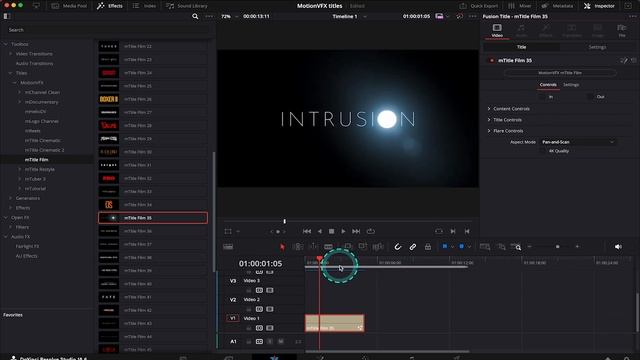The height and width of the screenshot is (360, 640).
Task: Click the Effects Search input field
Action: pos(106,30)
